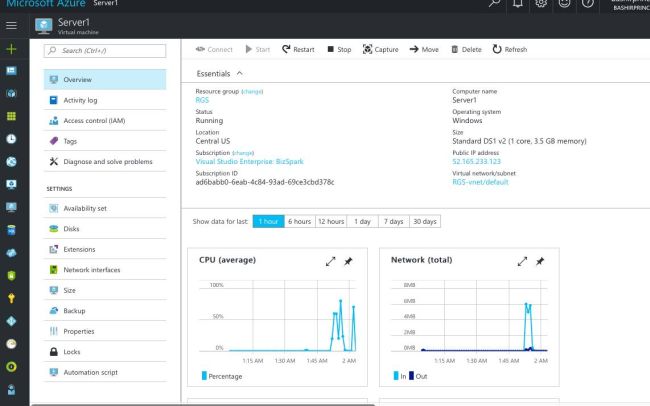Screen dimensions: 650x406
Task: Open the hamburger menu in Azure sidebar
Action: 11,26
